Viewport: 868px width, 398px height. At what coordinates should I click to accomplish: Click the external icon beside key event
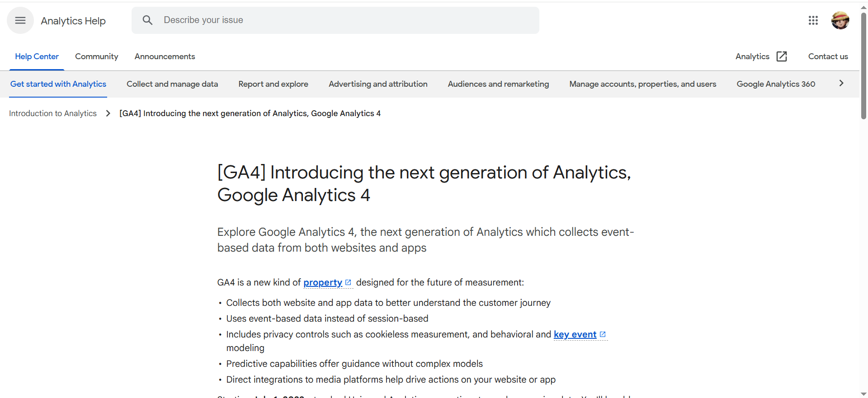pyautogui.click(x=603, y=334)
